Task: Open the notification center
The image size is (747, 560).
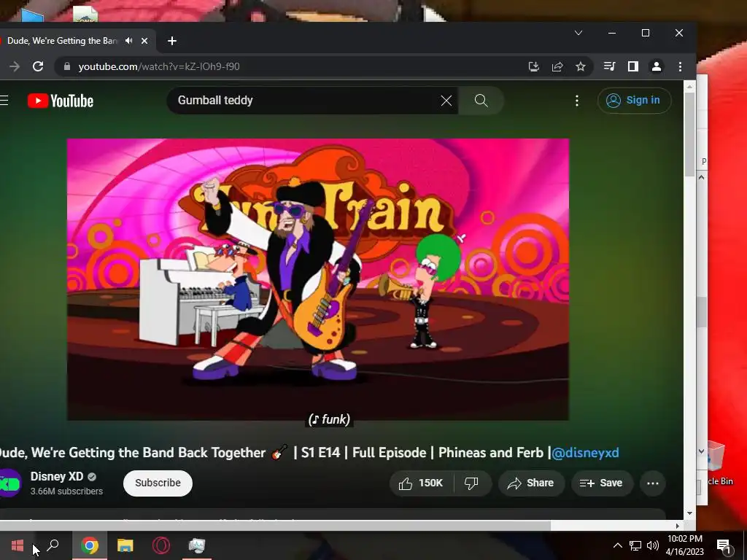Action: tap(724, 545)
